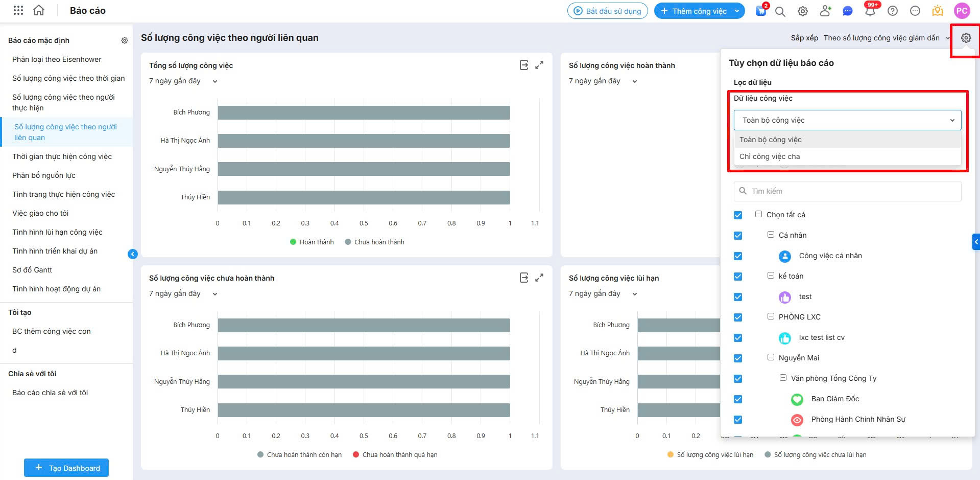Open the search magnifier in top bar
This screenshot has height=480, width=980.
pos(780,11)
